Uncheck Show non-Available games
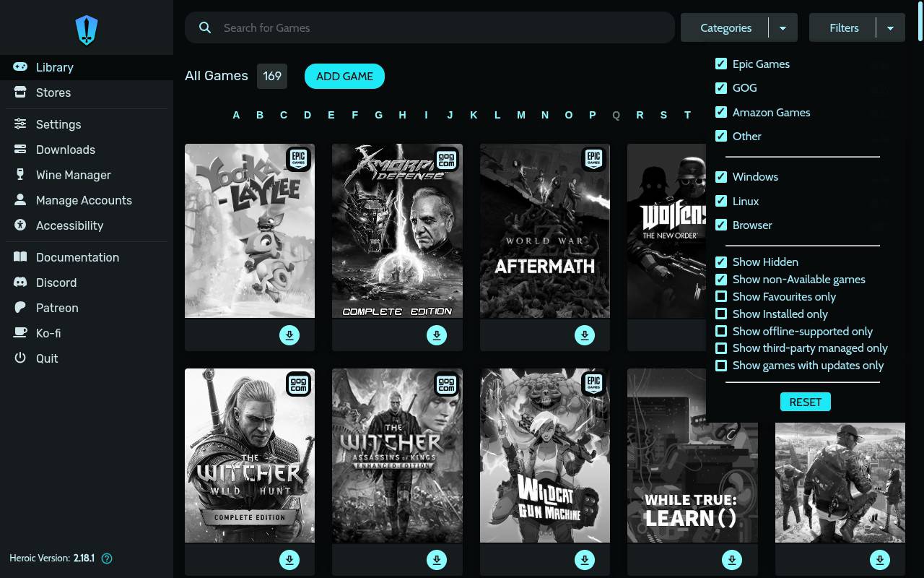 (720, 279)
